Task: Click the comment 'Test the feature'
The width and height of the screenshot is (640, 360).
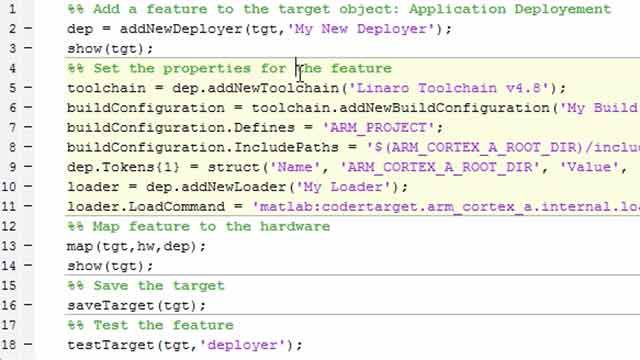Action: (163, 325)
